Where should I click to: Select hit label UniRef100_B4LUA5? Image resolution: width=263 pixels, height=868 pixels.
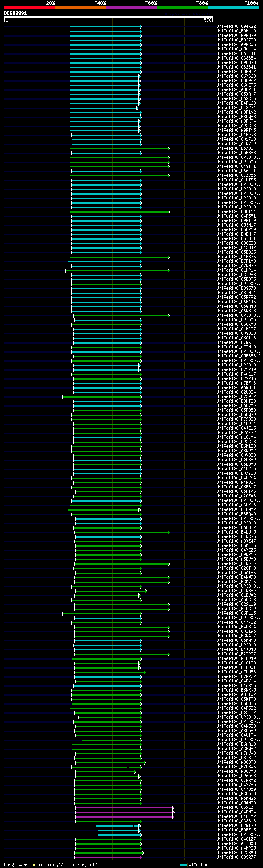[x=236, y=532]
